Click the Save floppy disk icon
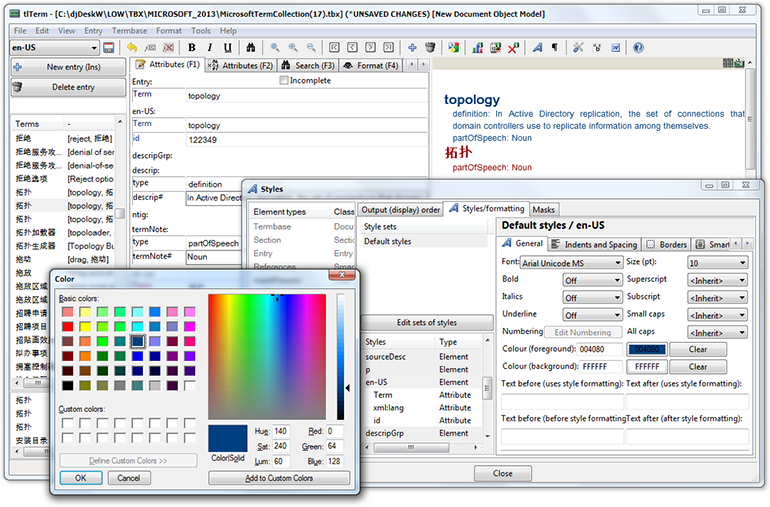 pyautogui.click(x=107, y=47)
